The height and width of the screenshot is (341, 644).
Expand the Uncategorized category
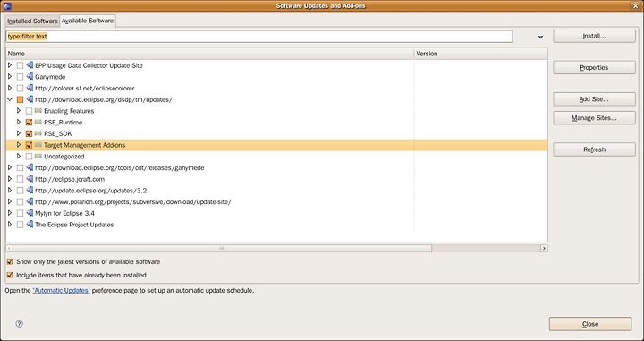click(x=19, y=156)
